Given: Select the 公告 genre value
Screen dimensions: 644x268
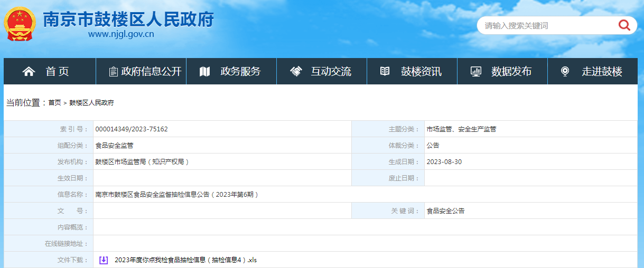Looking at the screenshot, I should (433, 146).
